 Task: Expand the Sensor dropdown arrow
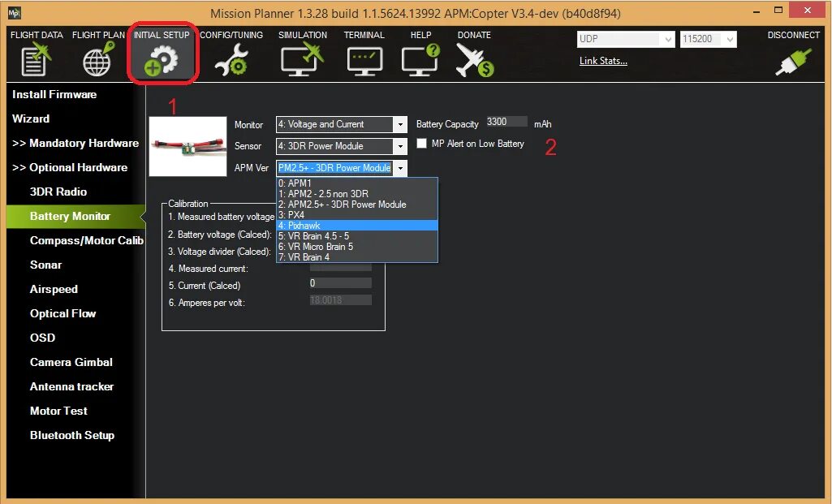(401, 146)
